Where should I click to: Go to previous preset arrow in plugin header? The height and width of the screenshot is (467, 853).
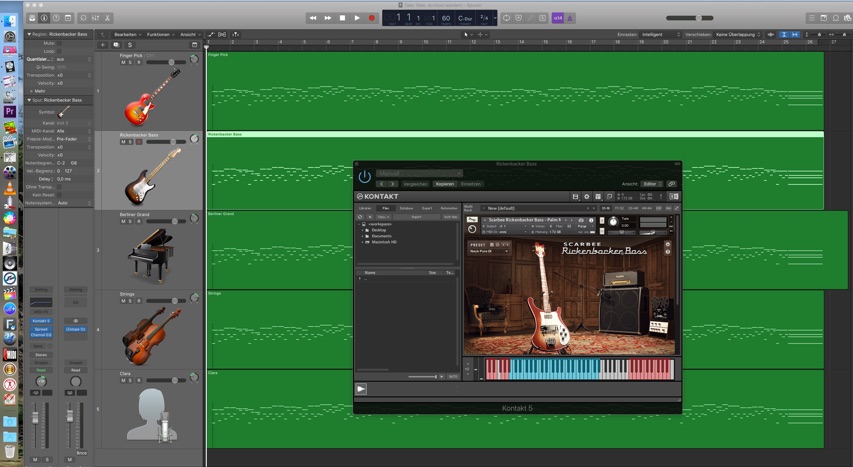381,184
